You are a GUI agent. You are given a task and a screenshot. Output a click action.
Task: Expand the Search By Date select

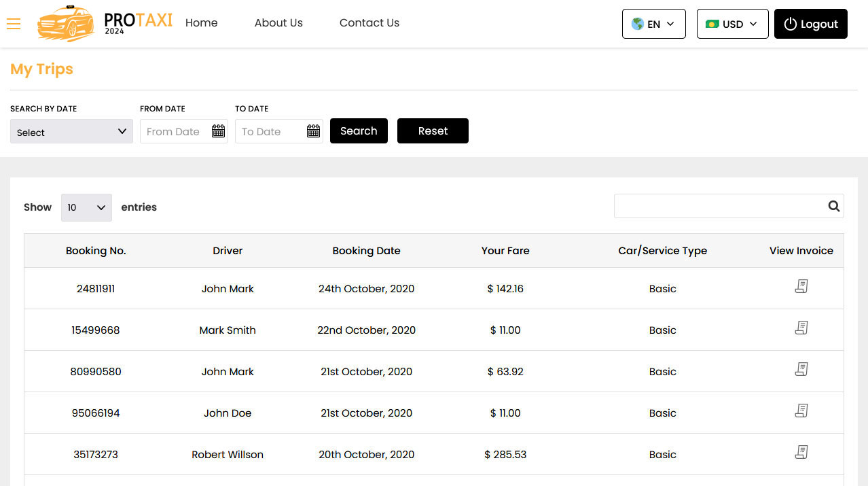tap(71, 131)
